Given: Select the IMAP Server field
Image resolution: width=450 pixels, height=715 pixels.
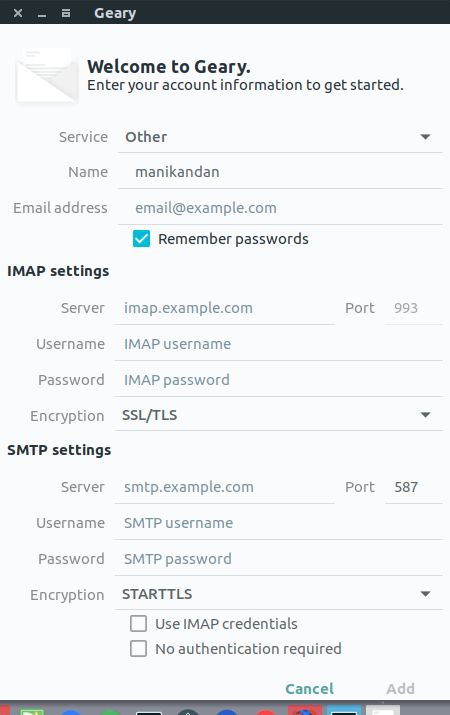Looking at the screenshot, I should tap(225, 308).
